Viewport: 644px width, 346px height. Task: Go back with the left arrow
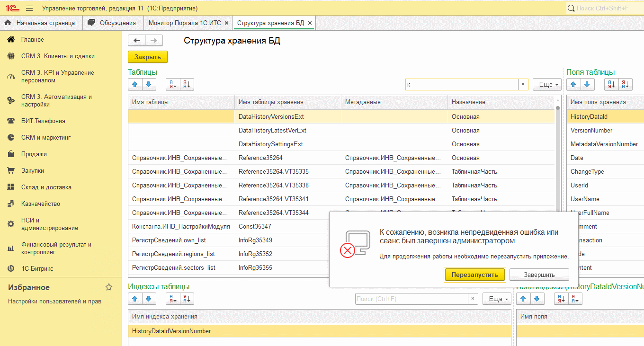click(137, 41)
